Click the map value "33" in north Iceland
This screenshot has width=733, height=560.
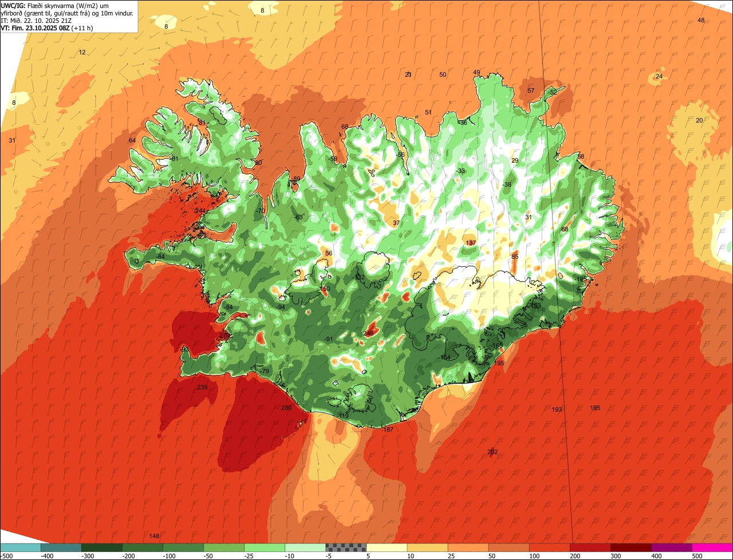tap(462, 171)
